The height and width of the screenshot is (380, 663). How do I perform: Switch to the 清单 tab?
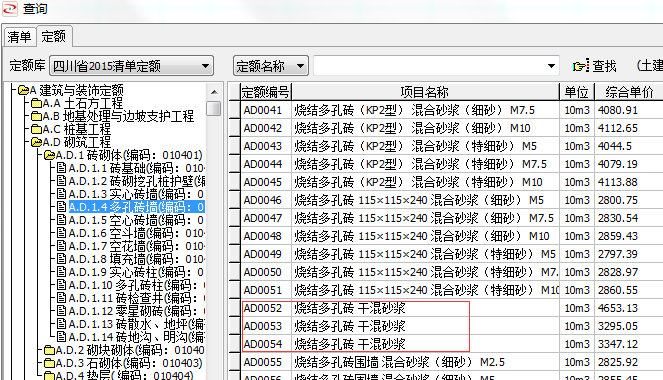[19, 37]
